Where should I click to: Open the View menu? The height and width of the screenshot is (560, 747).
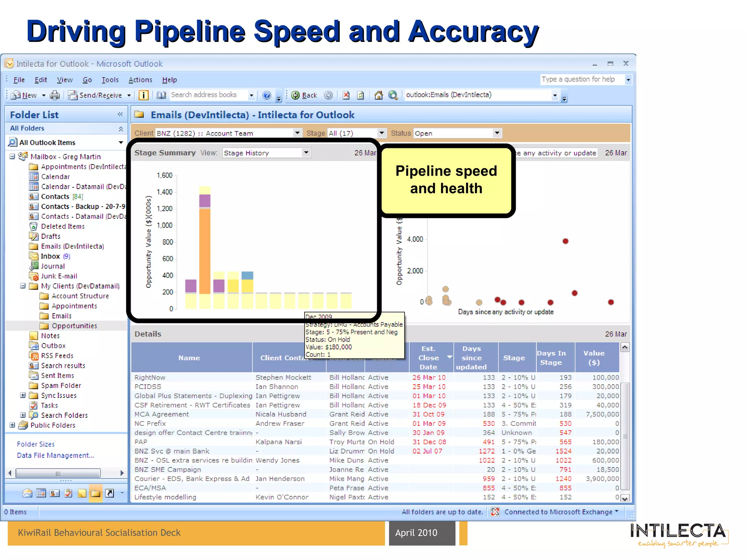coord(65,80)
